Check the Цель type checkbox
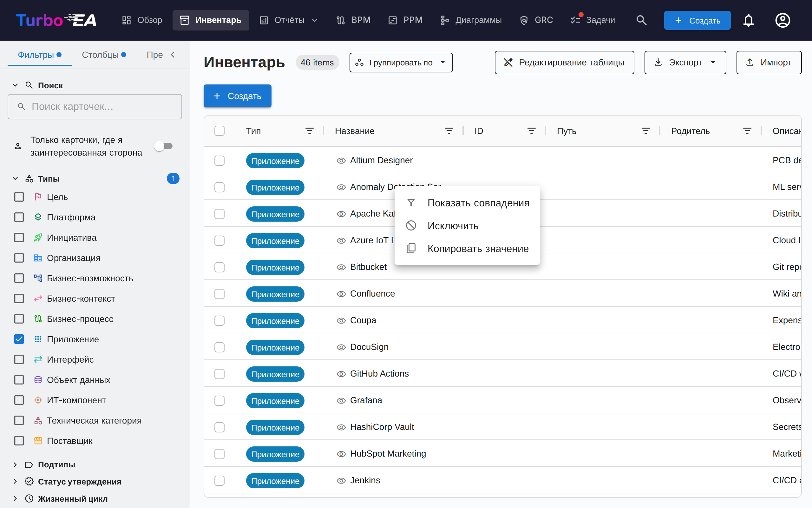The height and width of the screenshot is (508, 812). 19,197
